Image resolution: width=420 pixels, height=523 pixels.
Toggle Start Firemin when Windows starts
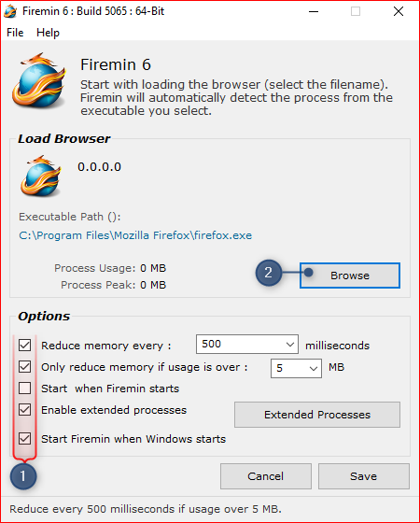[x=24, y=439]
